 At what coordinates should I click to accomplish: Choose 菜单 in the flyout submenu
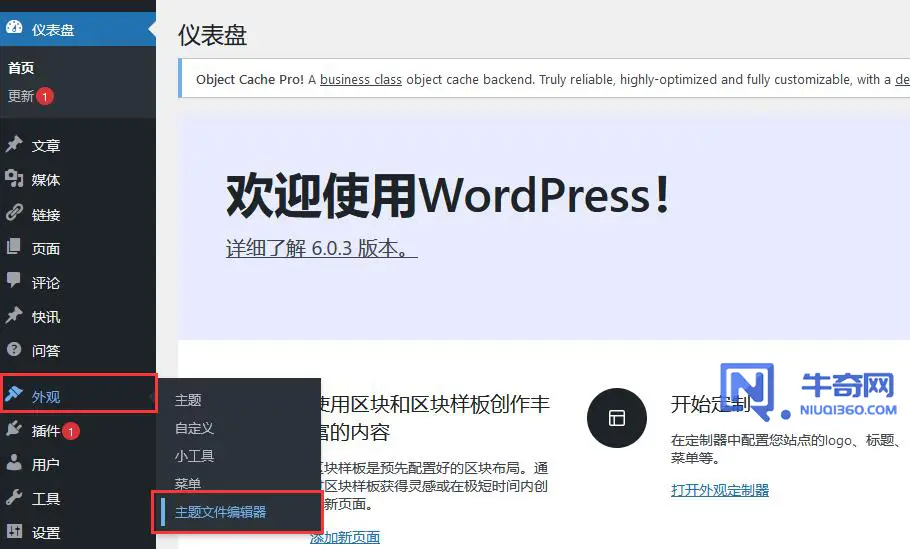pyautogui.click(x=188, y=483)
